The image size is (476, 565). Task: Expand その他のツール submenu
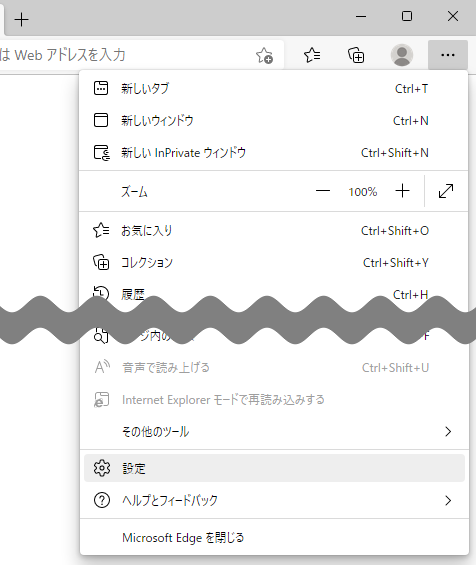[274, 431]
